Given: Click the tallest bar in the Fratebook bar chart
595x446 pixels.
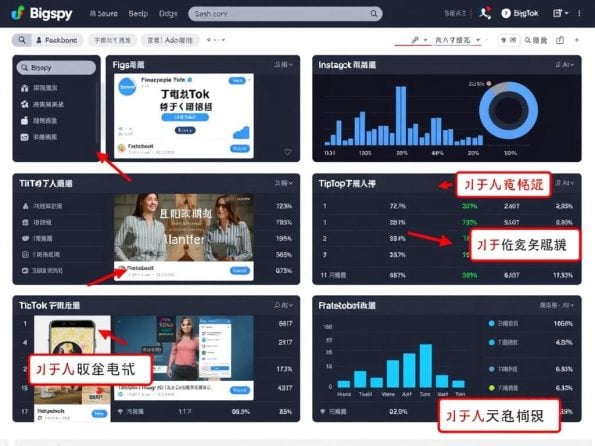Looking at the screenshot, I should click(x=426, y=366).
